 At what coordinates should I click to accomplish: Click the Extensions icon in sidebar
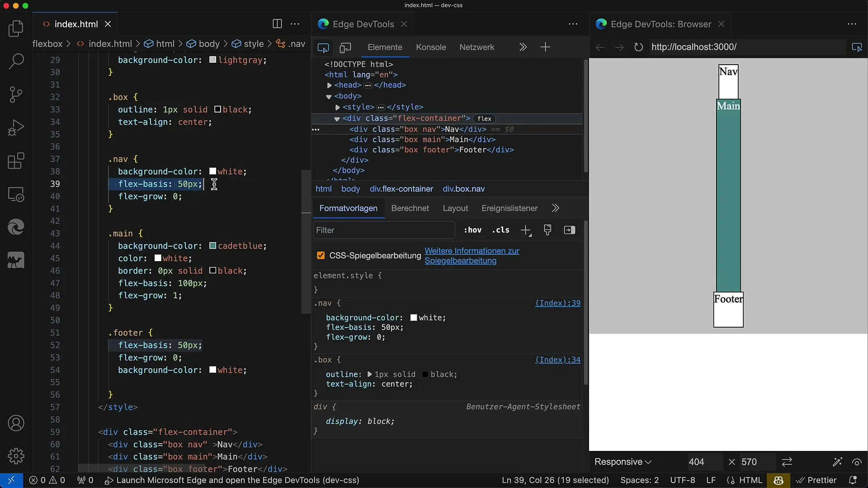point(15,160)
